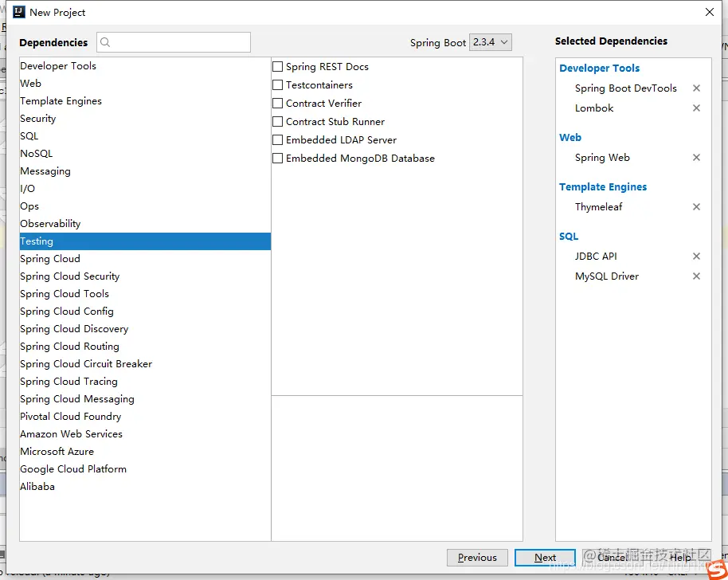Open Spring Cloud Security category
The image size is (728, 580).
click(x=145, y=276)
